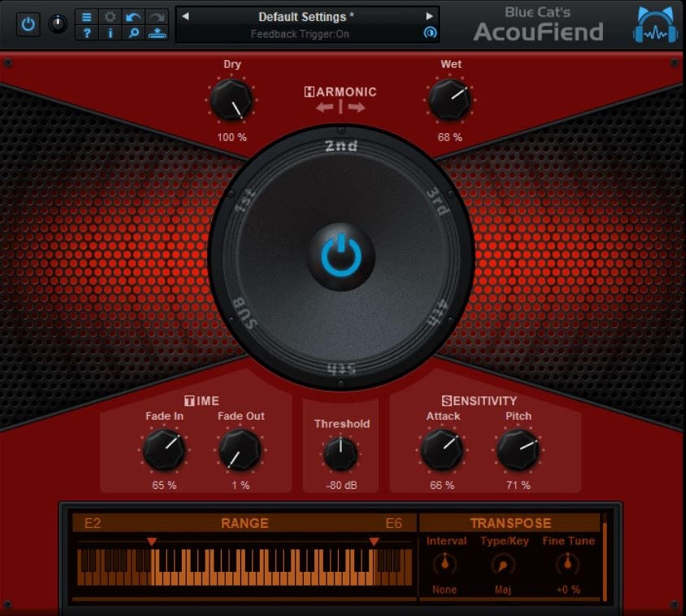This screenshot has width=686, height=616.
Task: Click the Pitch sensitivity knob
Action: point(518,450)
